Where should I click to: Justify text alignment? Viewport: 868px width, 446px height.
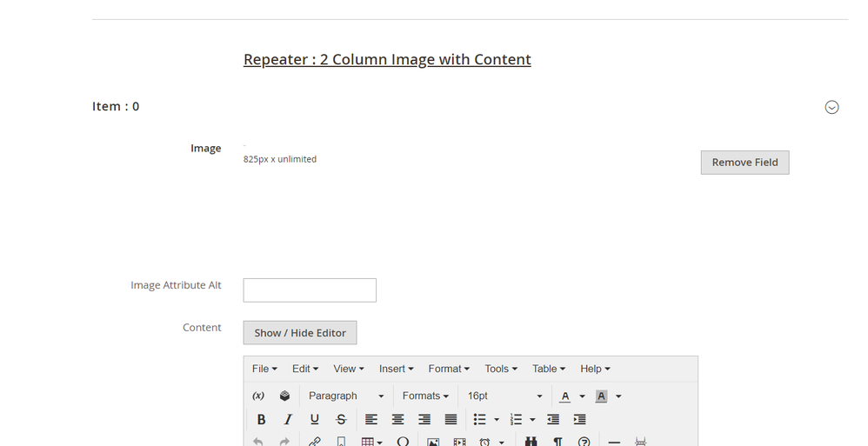(x=451, y=419)
